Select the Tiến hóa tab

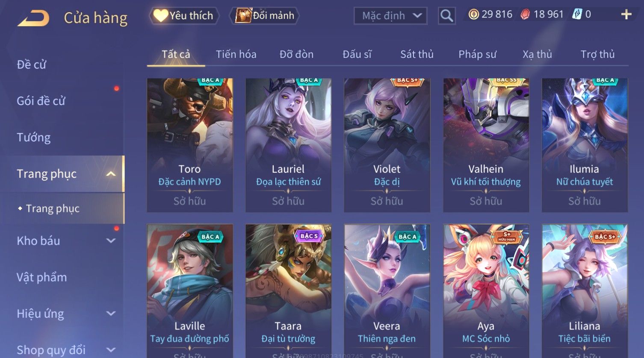[x=236, y=54]
